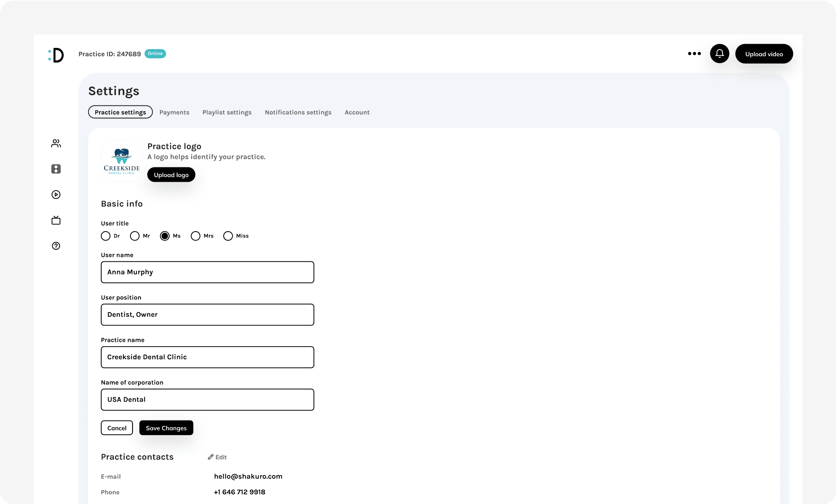The height and width of the screenshot is (504, 836).
Task: Click the Upload video button
Action: point(764,54)
